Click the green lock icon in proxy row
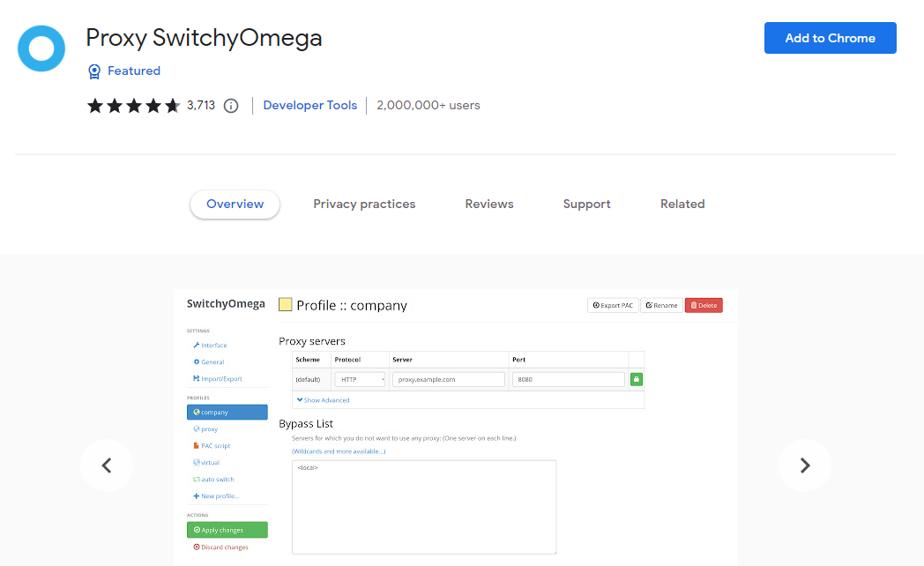924x566 pixels. click(x=637, y=379)
